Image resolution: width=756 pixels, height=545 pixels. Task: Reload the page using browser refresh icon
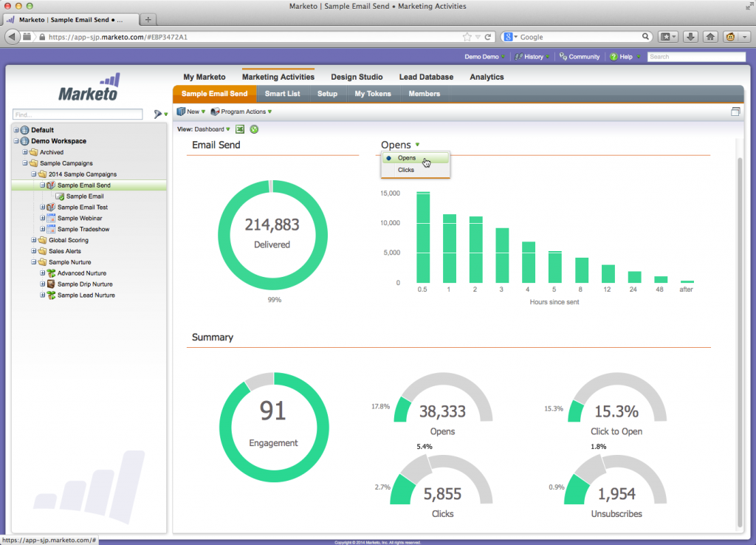[488, 37]
